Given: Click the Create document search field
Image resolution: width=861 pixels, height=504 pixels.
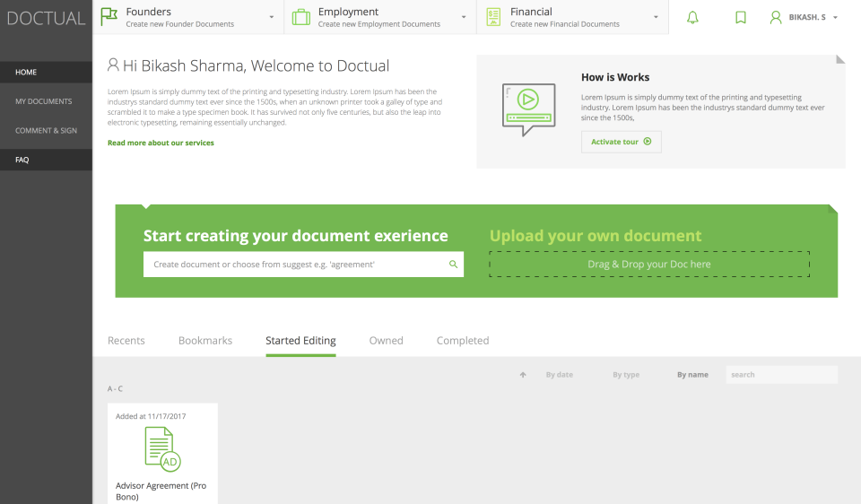Looking at the screenshot, I should coord(303,264).
